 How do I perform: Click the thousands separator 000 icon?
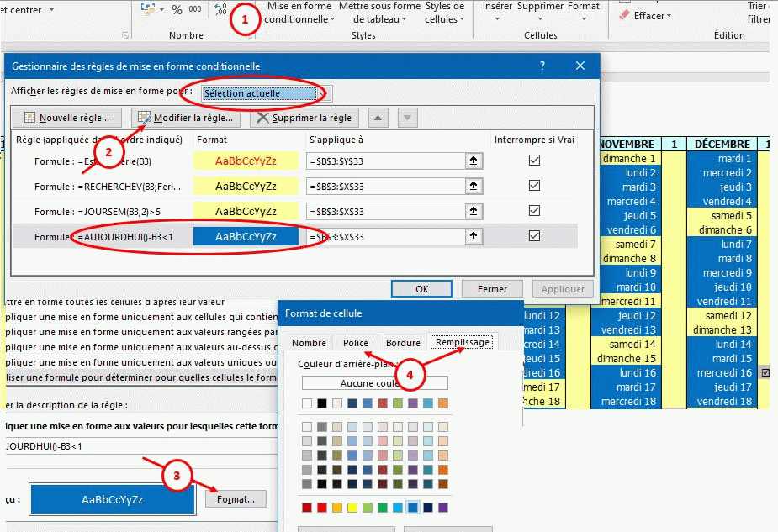[x=195, y=10]
